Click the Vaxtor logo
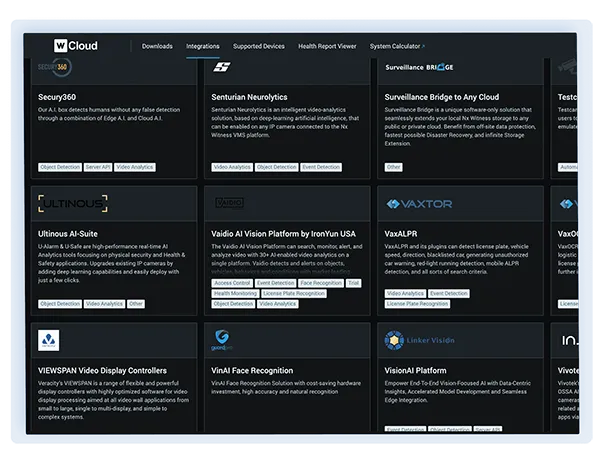 [420, 204]
